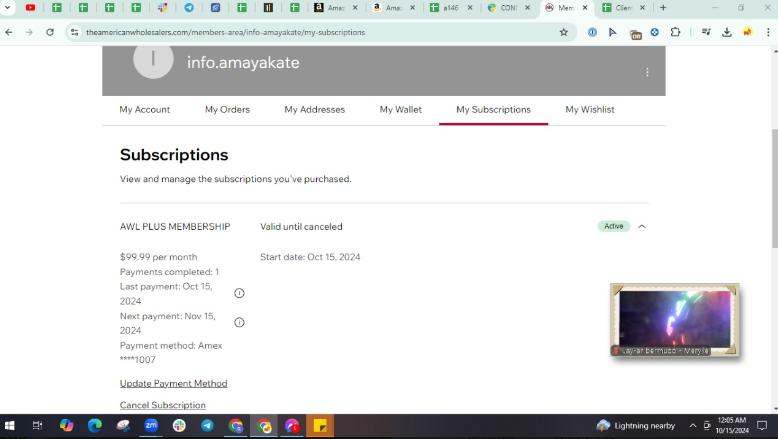This screenshot has height=439, width=778.
Task: Open the tab search dropdown
Action: [7, 7]
